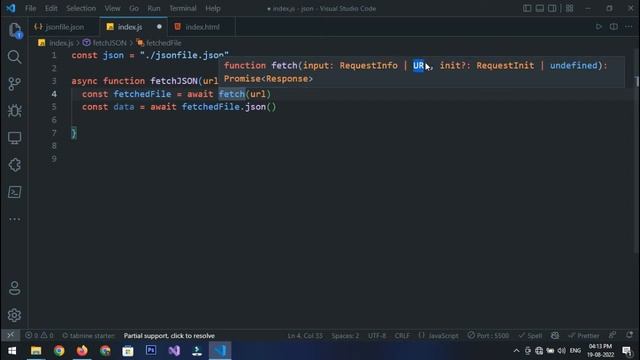The height and width of the screenshot is (360, 640).
Task: Open the Edit menu
Action: click(x=51, y=8)
